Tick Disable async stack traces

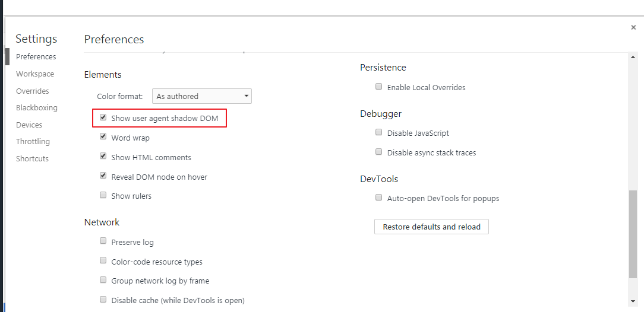[379, 152]
